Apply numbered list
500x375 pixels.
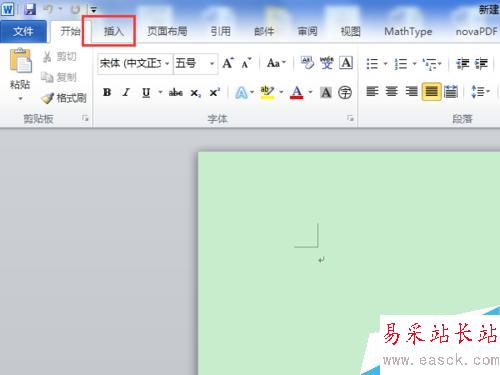401,63
